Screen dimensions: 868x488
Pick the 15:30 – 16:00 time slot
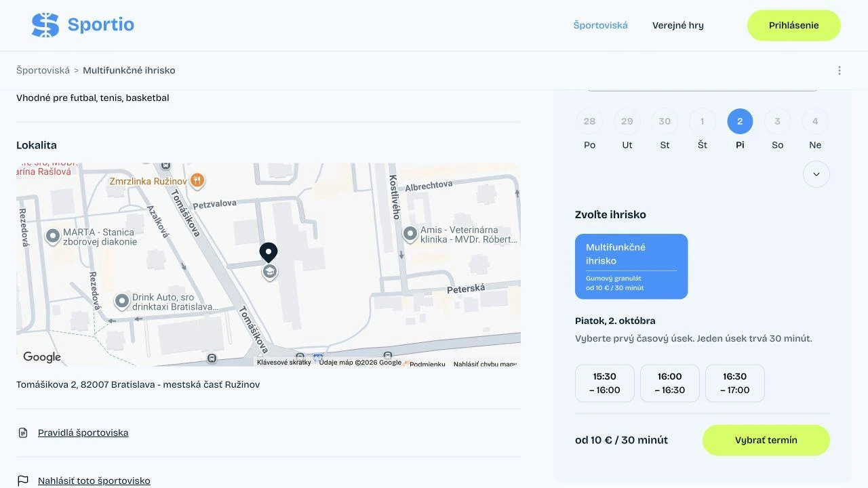pos(605,383)
